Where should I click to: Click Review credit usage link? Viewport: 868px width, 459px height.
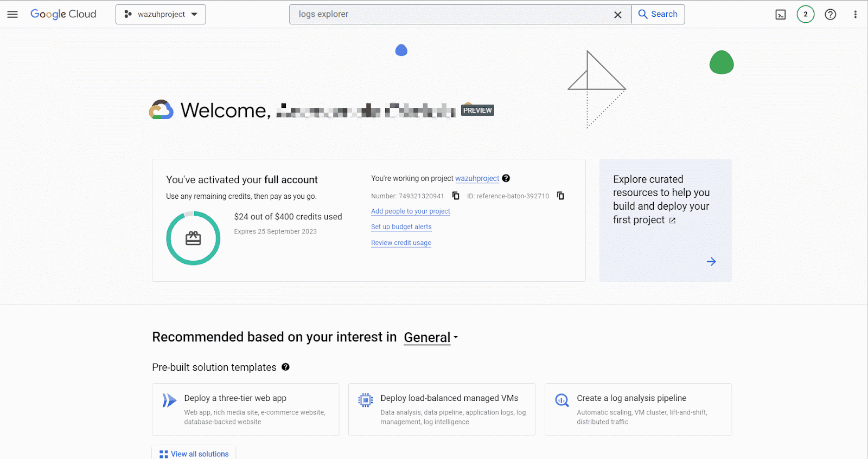click(401, 243)
